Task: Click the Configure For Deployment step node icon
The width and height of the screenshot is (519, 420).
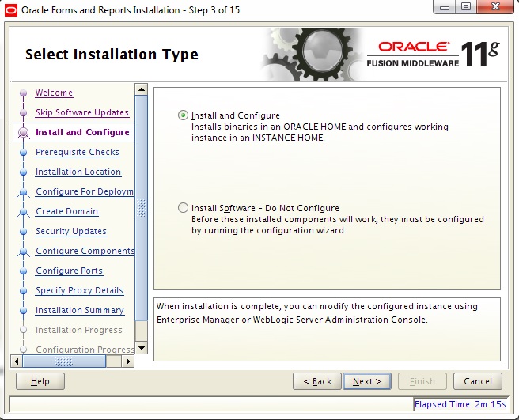Action: pos(23,192)
